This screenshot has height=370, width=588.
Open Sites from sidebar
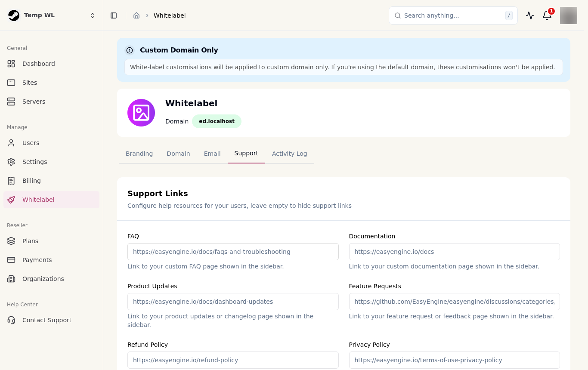click(x=52, y=83)
